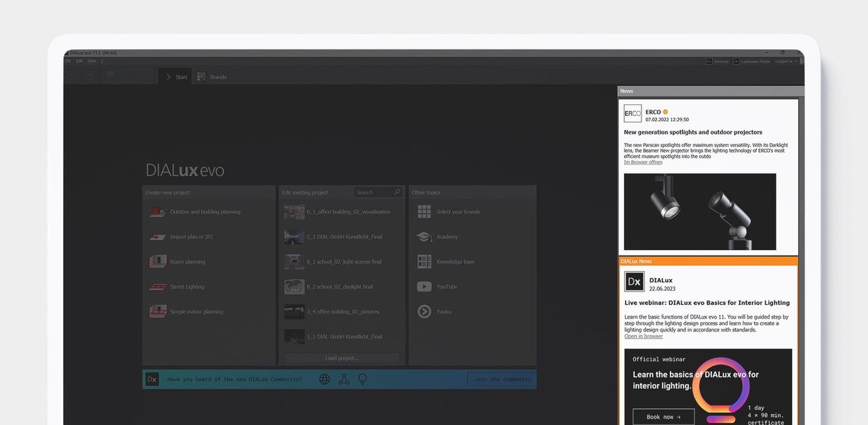Click the Dx logo in community banner

pos(152,380)
